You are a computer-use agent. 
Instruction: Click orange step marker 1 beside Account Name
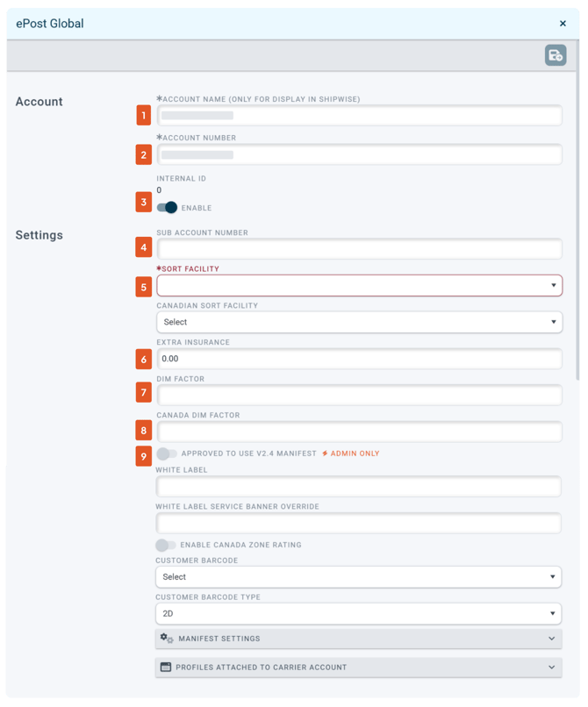coord(144,115)
